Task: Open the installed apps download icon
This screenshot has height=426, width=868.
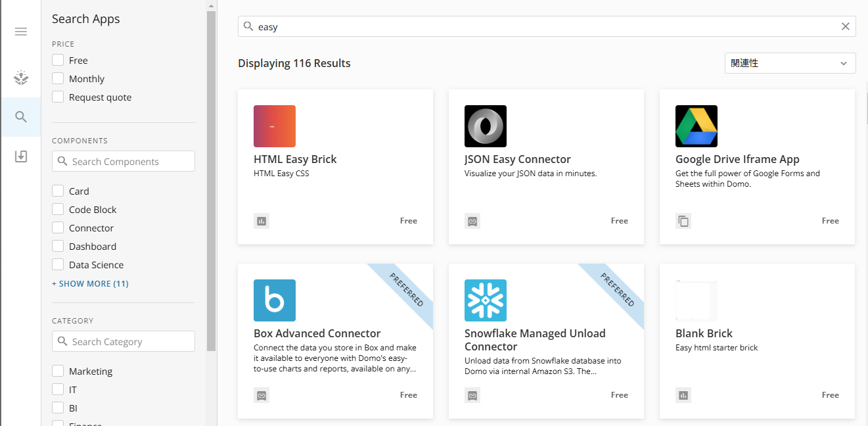Action: click(x=21, y=156)
